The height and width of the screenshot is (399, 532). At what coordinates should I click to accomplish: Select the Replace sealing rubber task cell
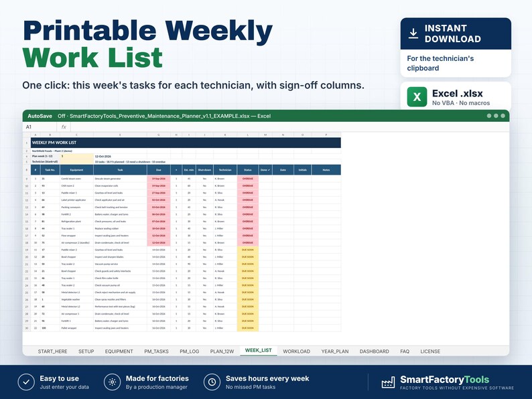[x=120, y=228]
